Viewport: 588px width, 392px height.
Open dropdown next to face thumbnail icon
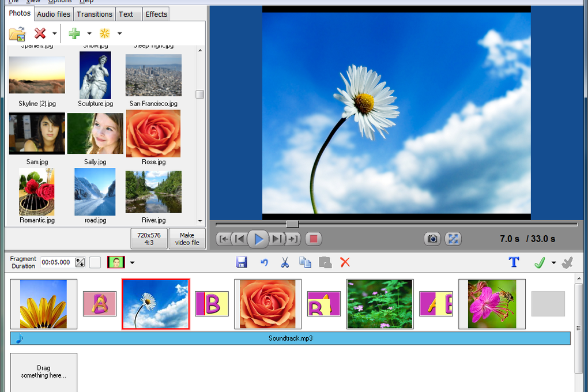click(x=132, y=263)
